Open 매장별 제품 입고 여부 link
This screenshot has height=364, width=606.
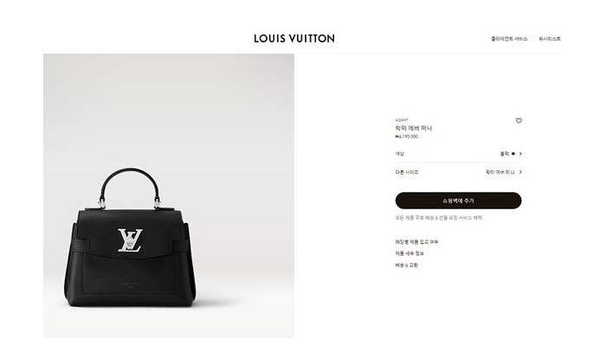pyautogui.click(x=416, y=242)
